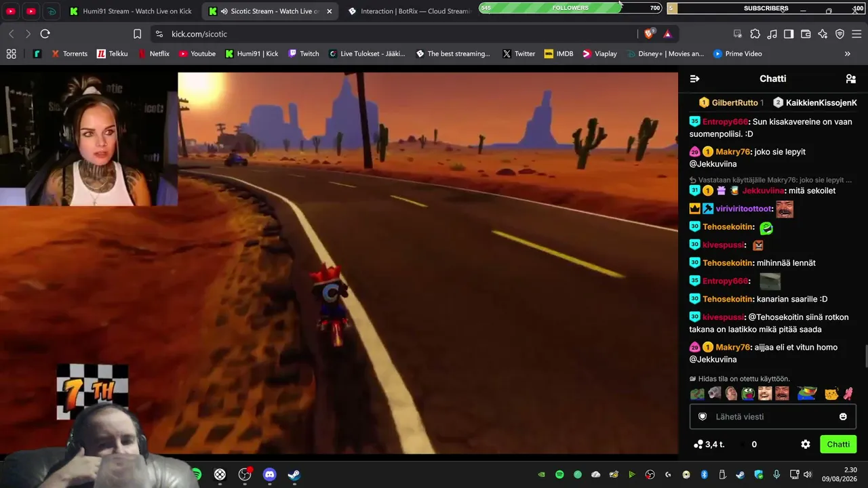Select the second pinned YouTube tab
The height and width of the screenshot is (488, 868).
point(31,12)
